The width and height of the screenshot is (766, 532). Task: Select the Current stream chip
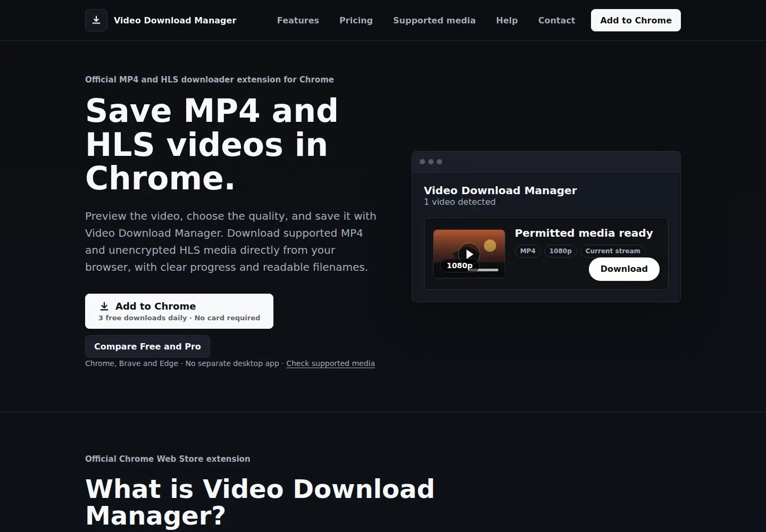click(x=613, y=251)
